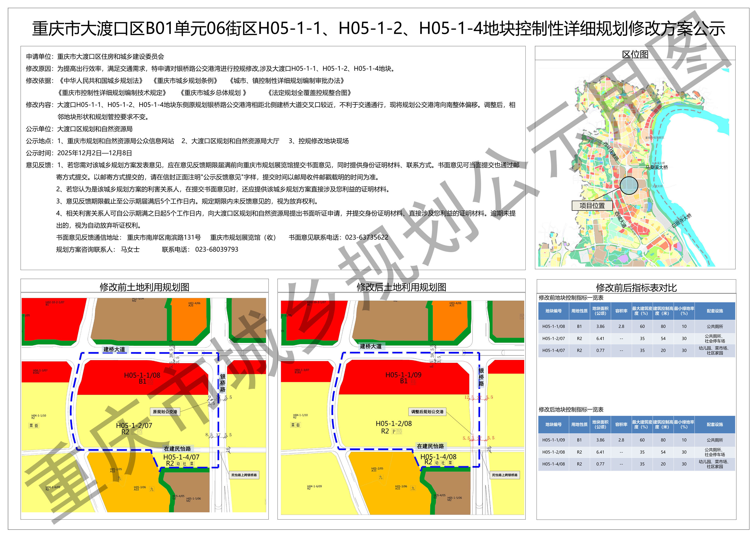This screenshot has height=535, width=756.
Task: Select the 修改后土地利用规划图 panel title
Action: [x=401, y=287]
